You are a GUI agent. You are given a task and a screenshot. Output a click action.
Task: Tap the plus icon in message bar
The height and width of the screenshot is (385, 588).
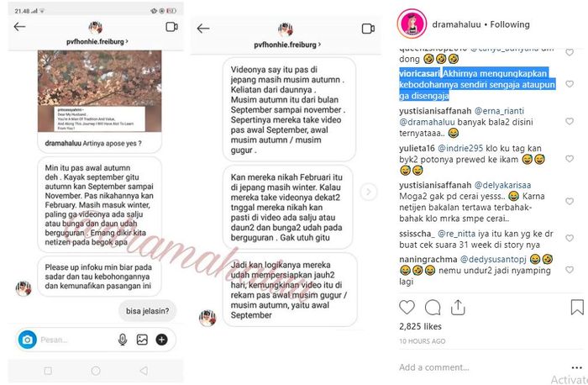point(161,340)
